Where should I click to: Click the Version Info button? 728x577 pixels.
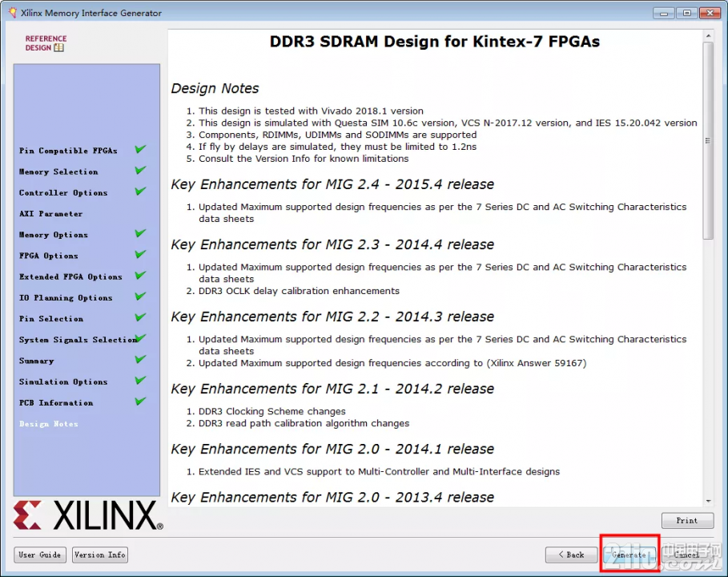100,555
